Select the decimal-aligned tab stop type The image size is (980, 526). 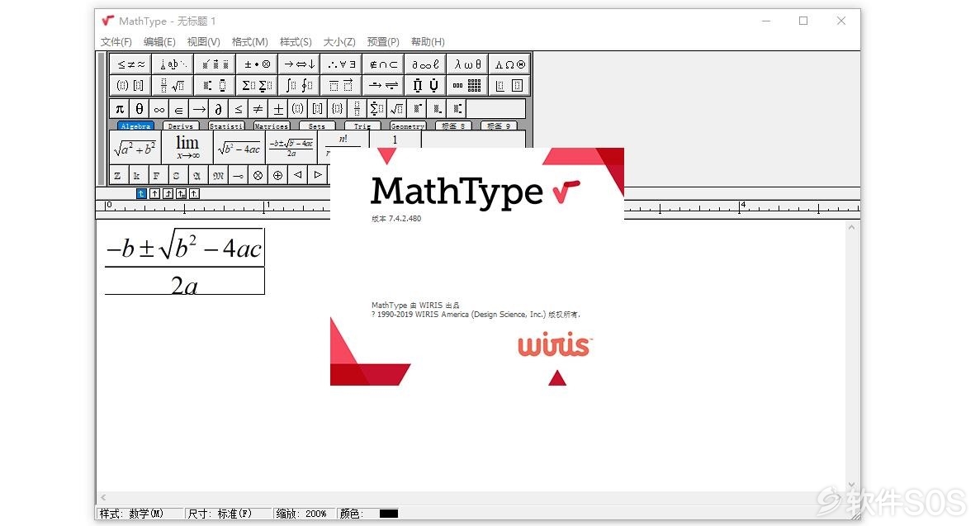coord(194,194)
